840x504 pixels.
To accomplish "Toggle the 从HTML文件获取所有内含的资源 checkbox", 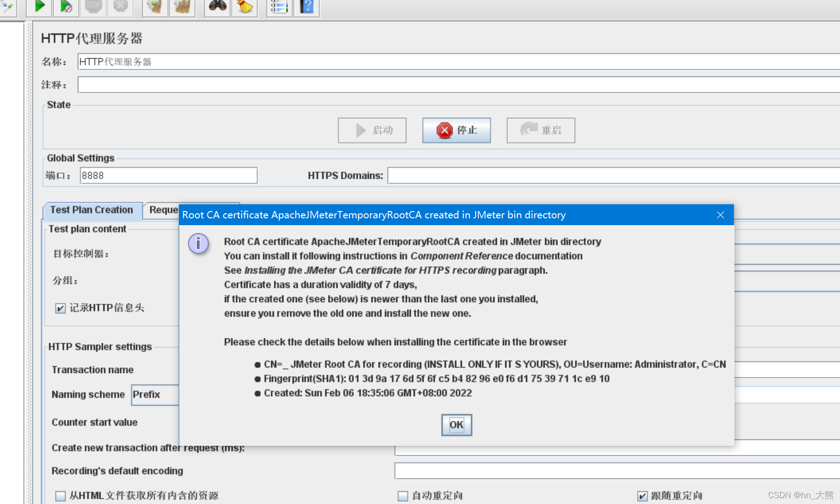I will click(x=60, y=496).
